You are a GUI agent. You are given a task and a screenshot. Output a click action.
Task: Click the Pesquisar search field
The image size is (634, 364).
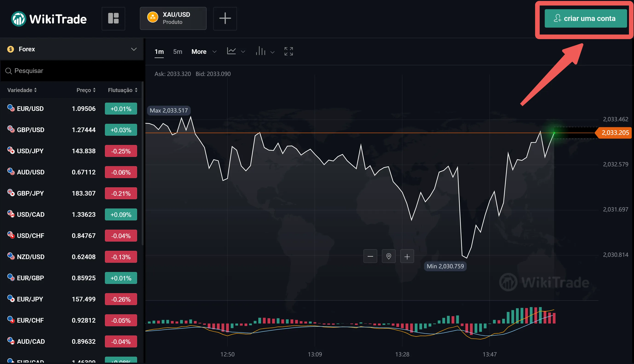click(x=72, y=71)
